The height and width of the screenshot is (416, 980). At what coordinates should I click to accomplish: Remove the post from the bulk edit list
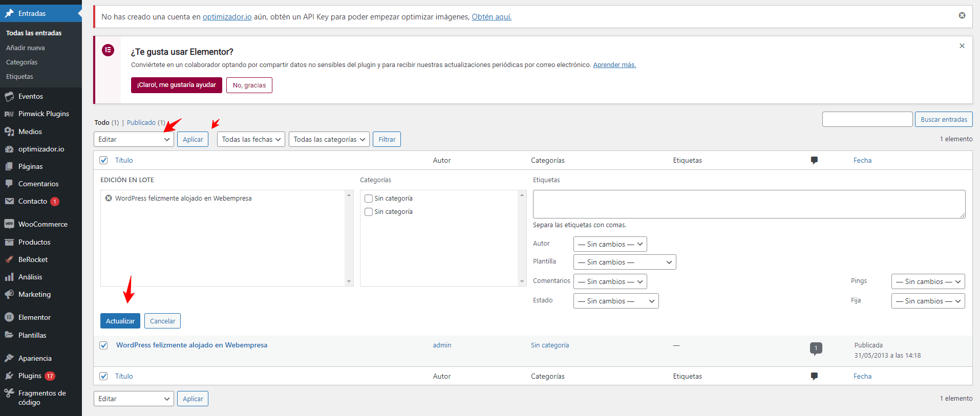tap(109, 198)
